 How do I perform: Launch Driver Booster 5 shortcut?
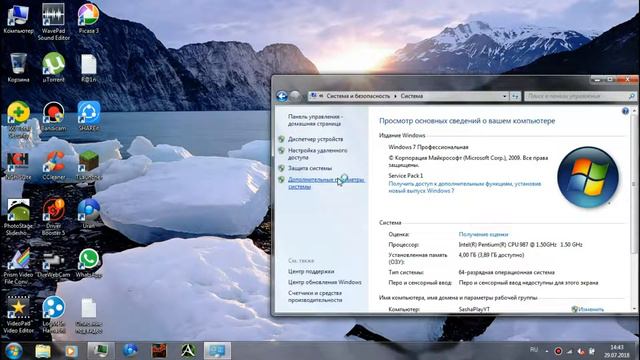[53, 217]
